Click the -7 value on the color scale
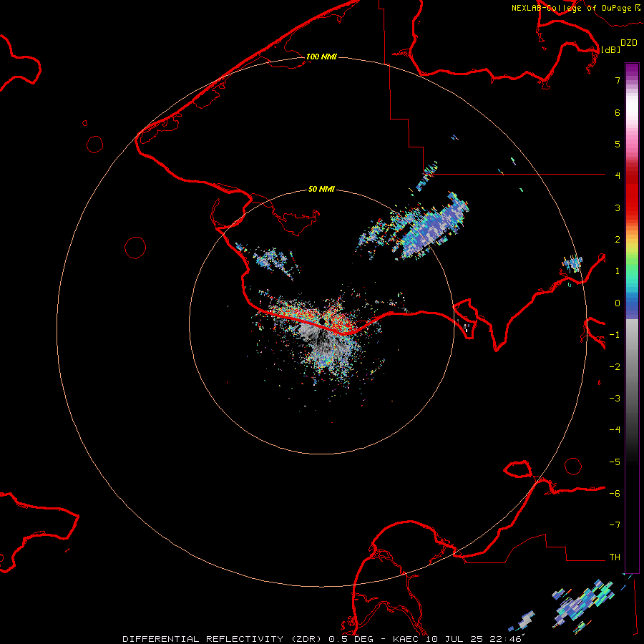The height and width of the screenshot is (644, 644). point(615,525)
